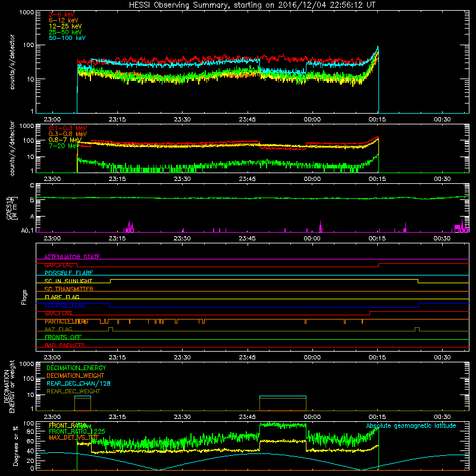Select the orange 6-12 keV legend label

coord(63,20)
